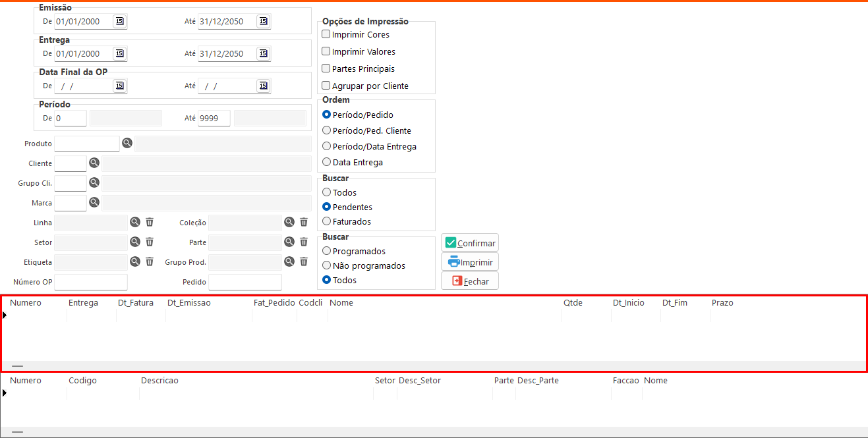Select the Não programados radio button
Screen dimensions: 868x438
click(x=327, y=265)
